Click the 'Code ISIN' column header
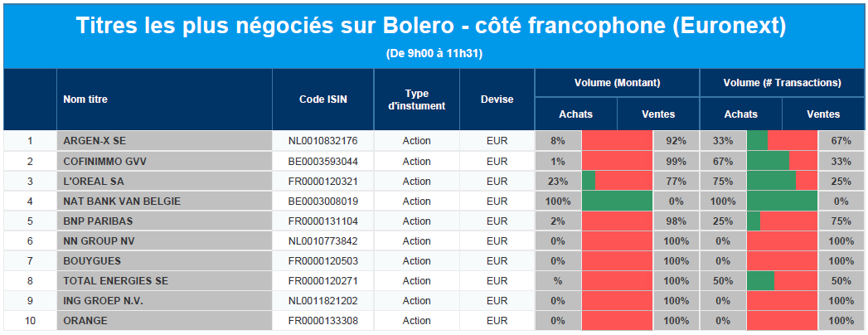The width and height of the screenshot is (868, 335). (323, 100)
